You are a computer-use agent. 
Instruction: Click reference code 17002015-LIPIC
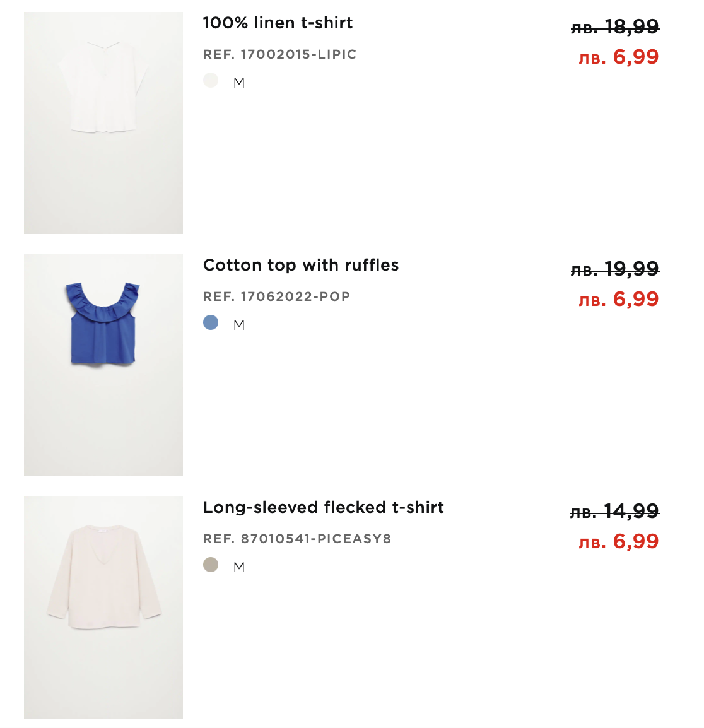tap(280, 55)
